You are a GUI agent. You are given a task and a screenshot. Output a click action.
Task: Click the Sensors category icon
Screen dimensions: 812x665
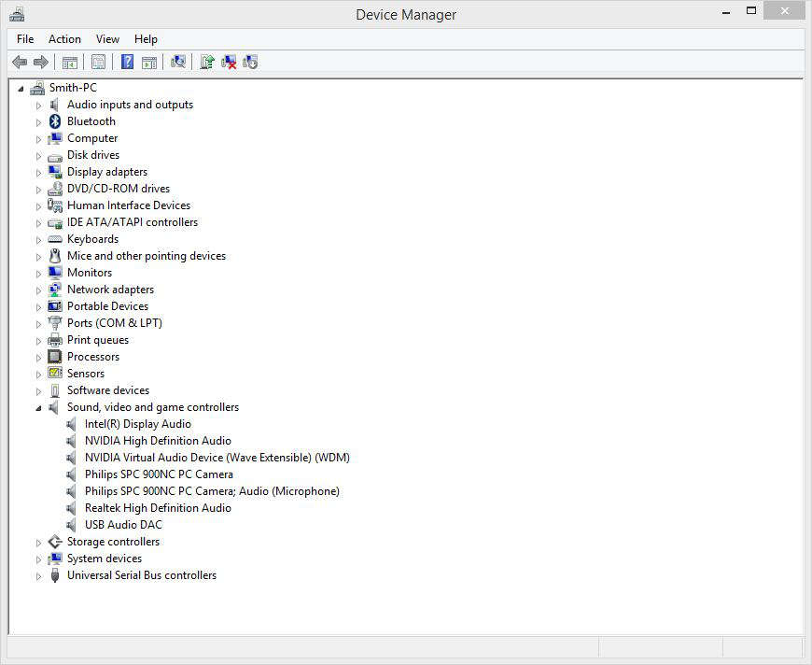point(55,374)
